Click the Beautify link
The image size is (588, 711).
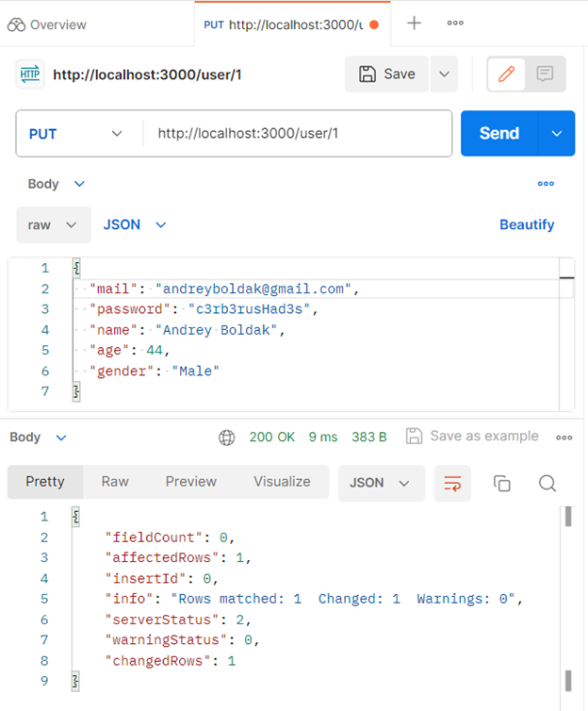(x=527, y=225)
